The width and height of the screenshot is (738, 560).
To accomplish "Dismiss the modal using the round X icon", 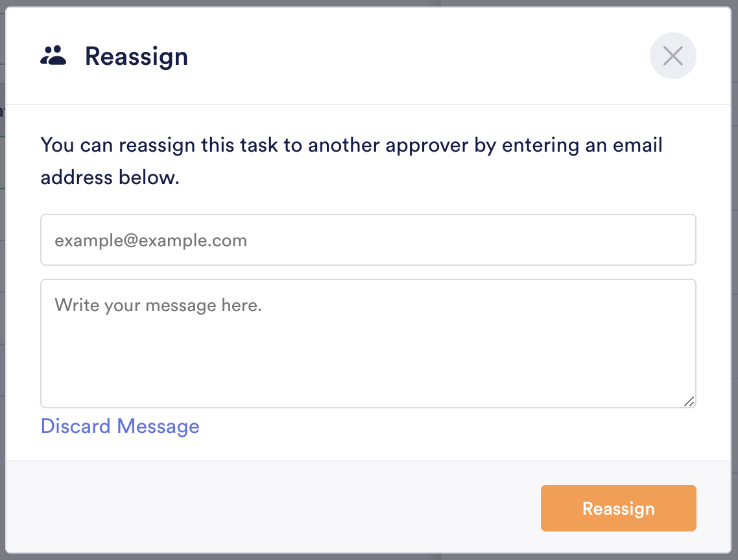I will tap(673, 56).
